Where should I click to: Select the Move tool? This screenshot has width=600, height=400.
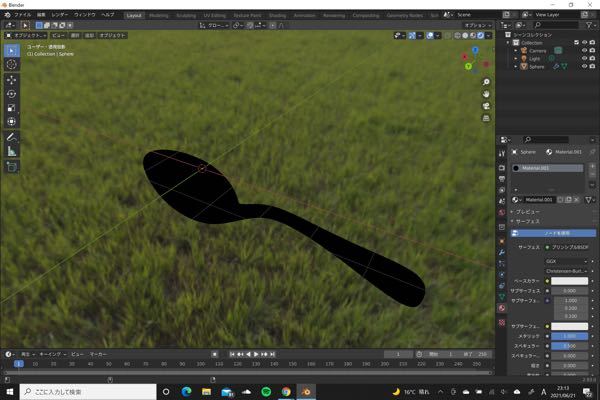pos(12,80)
